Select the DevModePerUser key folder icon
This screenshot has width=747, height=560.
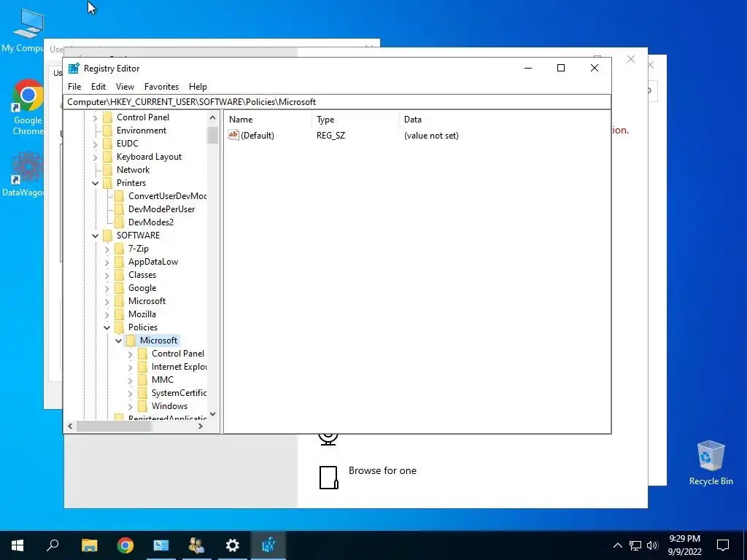(x=119, y=209)
